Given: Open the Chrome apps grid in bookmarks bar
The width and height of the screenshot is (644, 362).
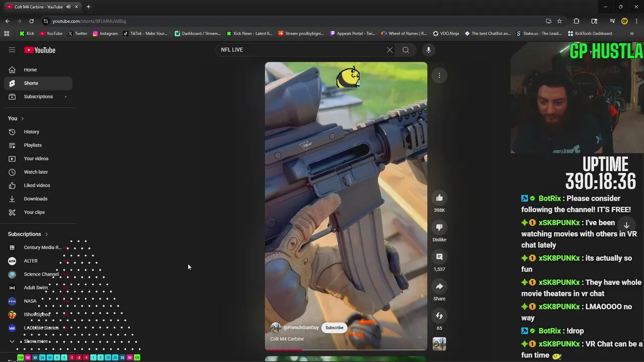Looking at the screenshot, I should (7, 34).
